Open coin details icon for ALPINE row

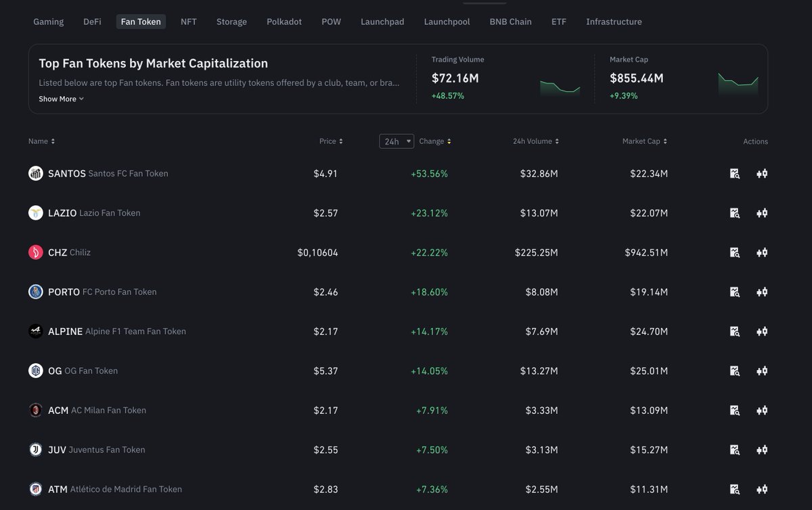coord(735,331)
